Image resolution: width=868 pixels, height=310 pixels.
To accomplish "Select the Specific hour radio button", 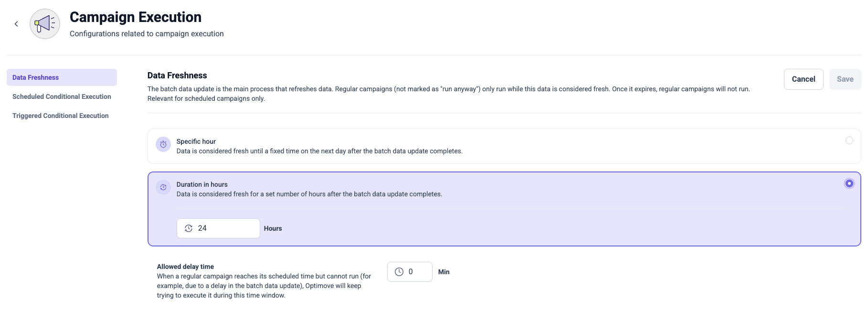I will click(x=849, y=140).
